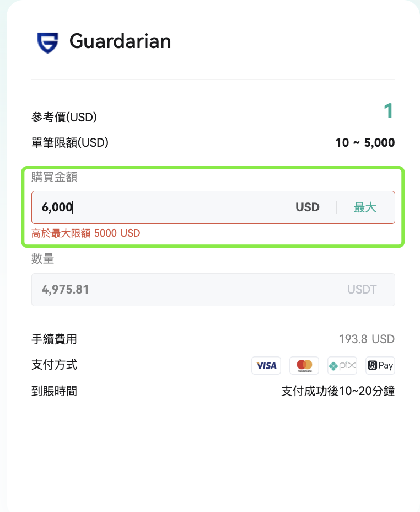
Task: Click the 手續費用 fee label
Action: (54, 339)
